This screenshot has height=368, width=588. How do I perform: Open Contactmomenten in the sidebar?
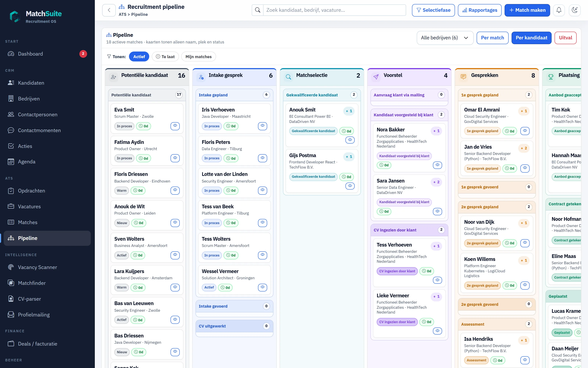click(47, 130)
